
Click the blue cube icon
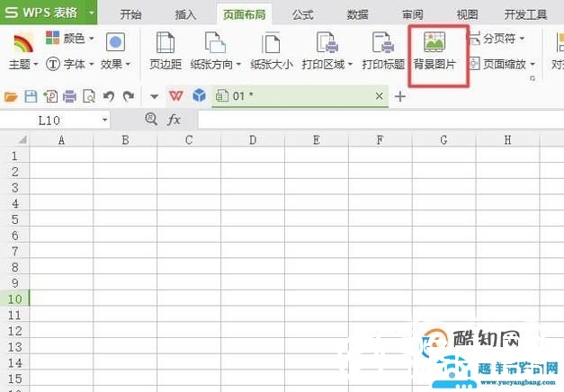199,95
